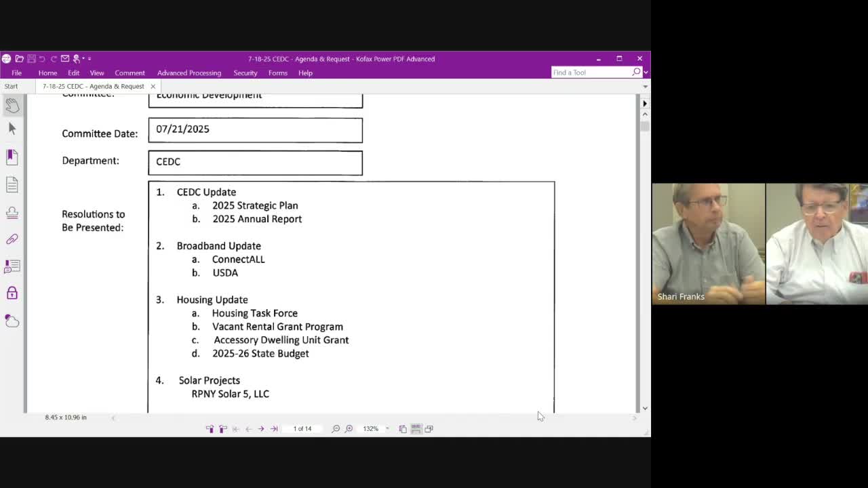
Task: Click the zoom out magnifier
Action: tap(336, 428)
